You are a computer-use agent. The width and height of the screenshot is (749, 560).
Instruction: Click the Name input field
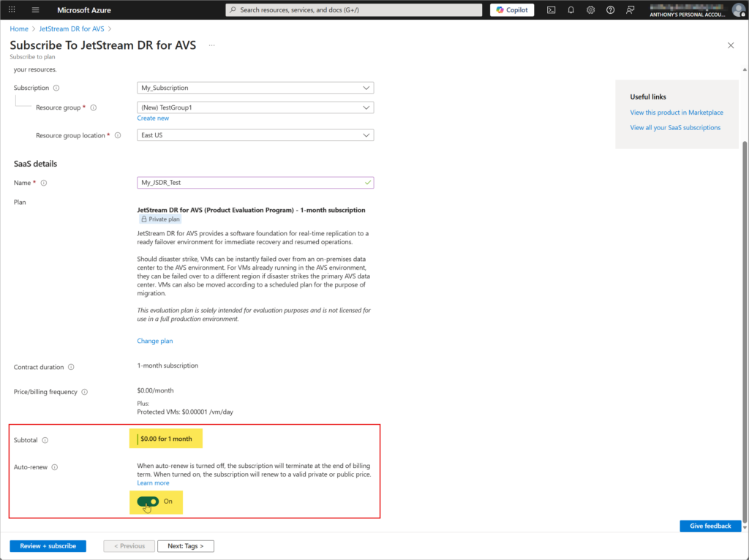coord(249,183)
